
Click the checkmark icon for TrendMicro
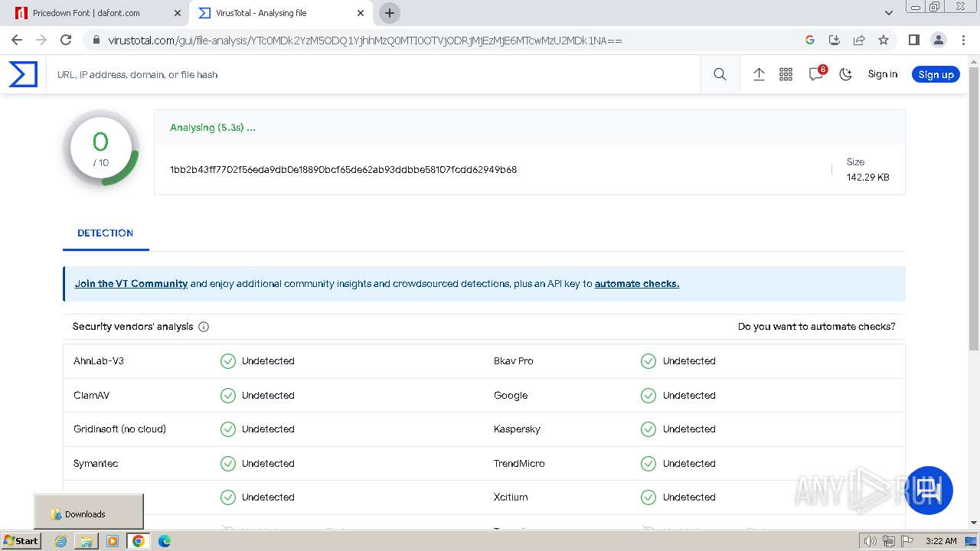click(x=648, y=464)
